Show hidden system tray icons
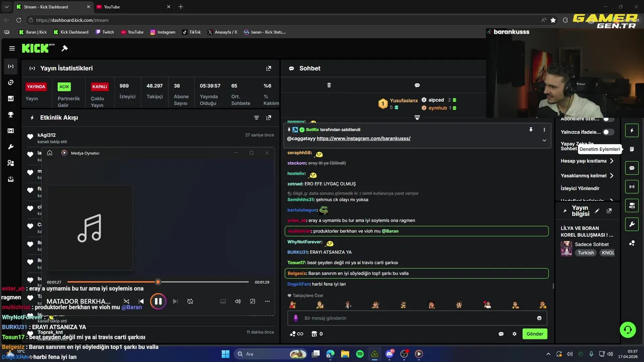Viewport: 644px width, 362px height. [548, 354]
